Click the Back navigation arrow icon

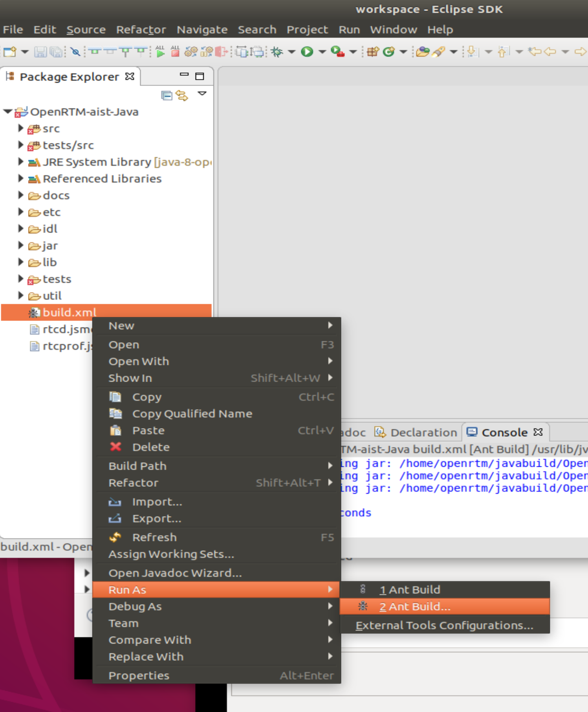pyautogui.click(x=550, y=52)
